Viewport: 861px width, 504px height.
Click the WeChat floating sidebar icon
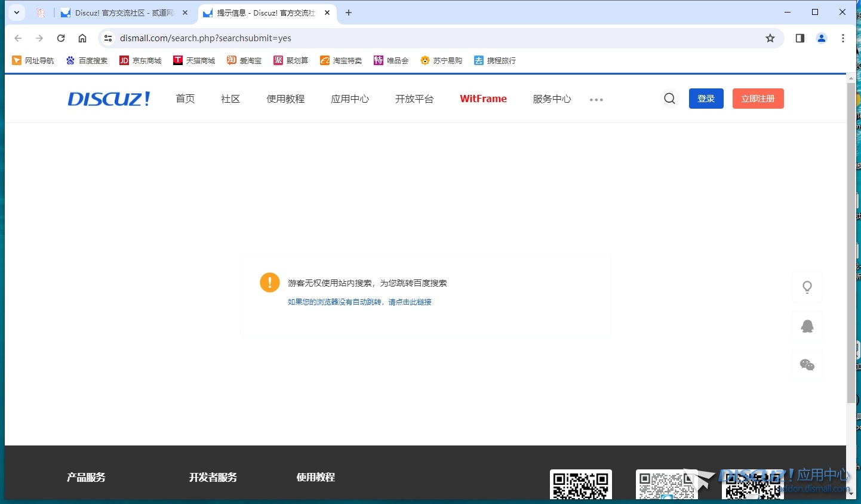click(x=807, y=365)
